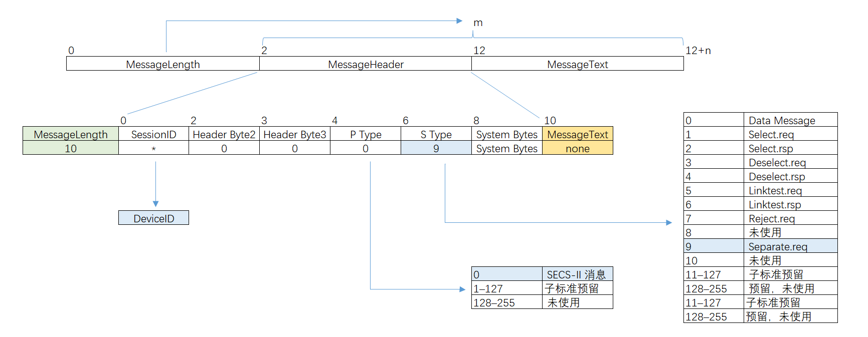868x337 pixels.
Task: Click the Reject.req entry
Action: [771, 218]
